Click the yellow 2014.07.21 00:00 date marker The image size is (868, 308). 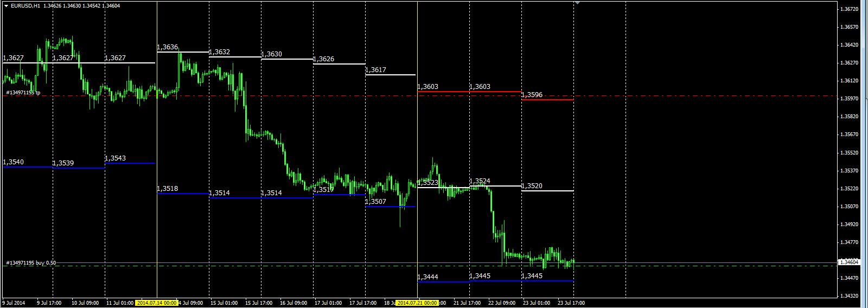tap(417, 303)
